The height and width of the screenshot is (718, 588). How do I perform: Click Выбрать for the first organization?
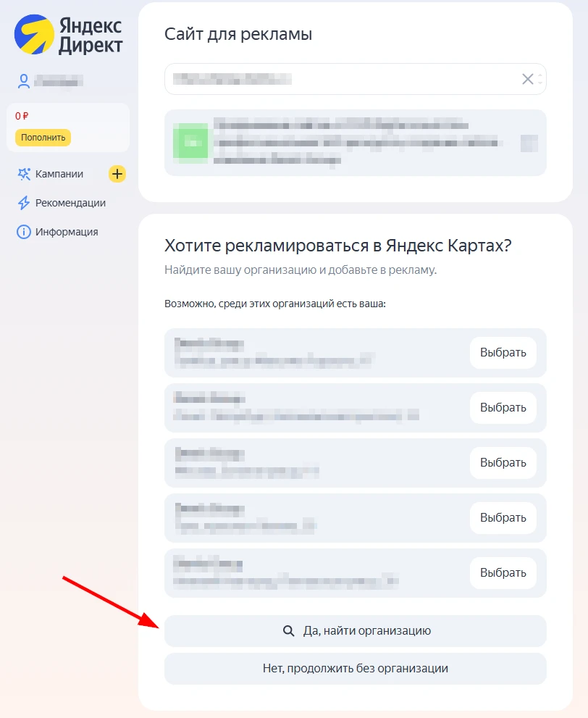503,353
